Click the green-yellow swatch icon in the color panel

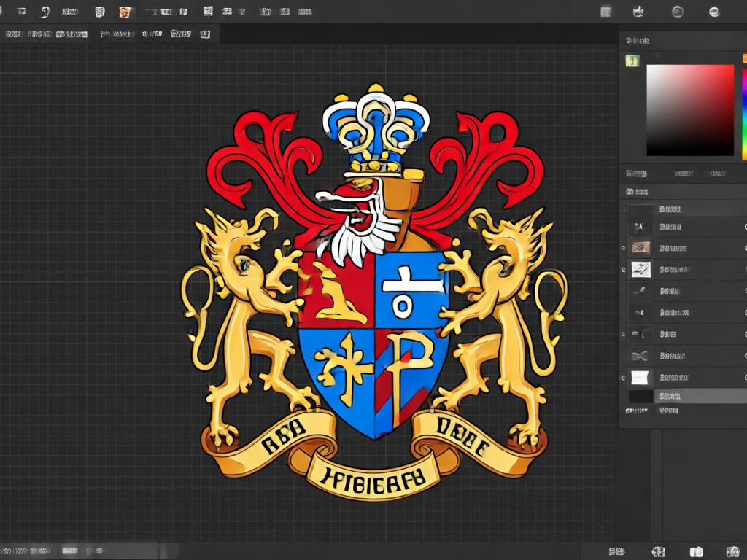pos(632,61)
